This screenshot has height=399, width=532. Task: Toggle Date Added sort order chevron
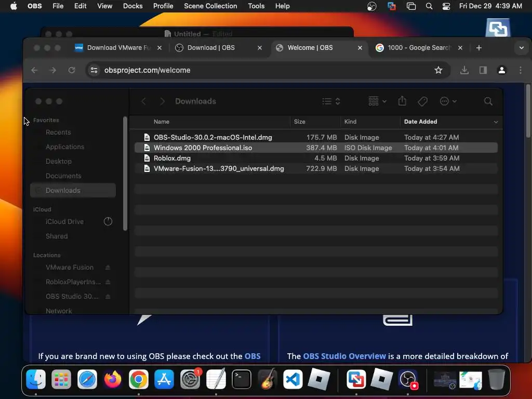496,122
